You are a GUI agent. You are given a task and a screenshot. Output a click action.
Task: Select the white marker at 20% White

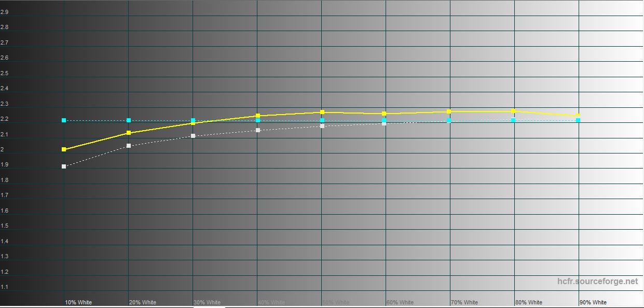click(129, 146)
